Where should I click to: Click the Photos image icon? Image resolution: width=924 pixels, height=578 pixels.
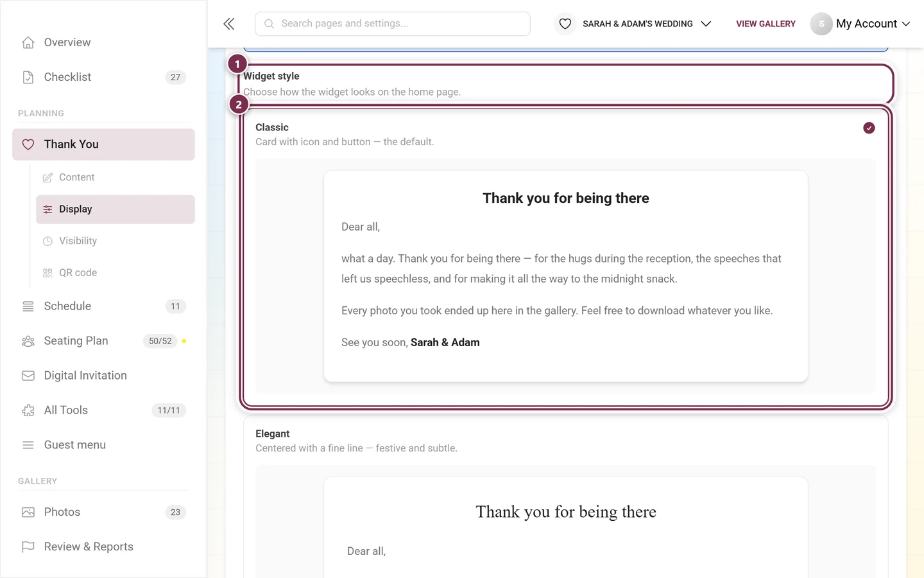click(x=28, y=512)
